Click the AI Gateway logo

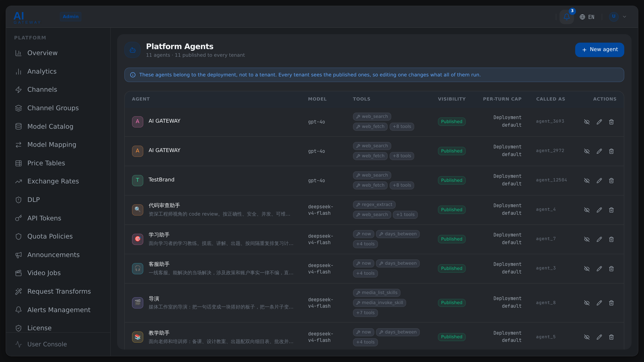pyautogui.click(x=27, y=17)
